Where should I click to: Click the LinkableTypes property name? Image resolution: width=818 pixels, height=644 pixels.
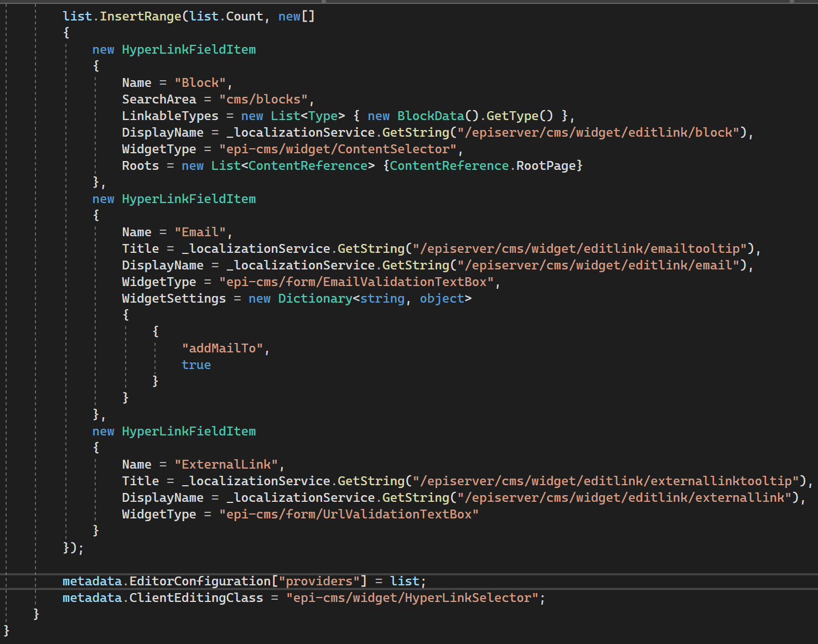pos(170,116)
